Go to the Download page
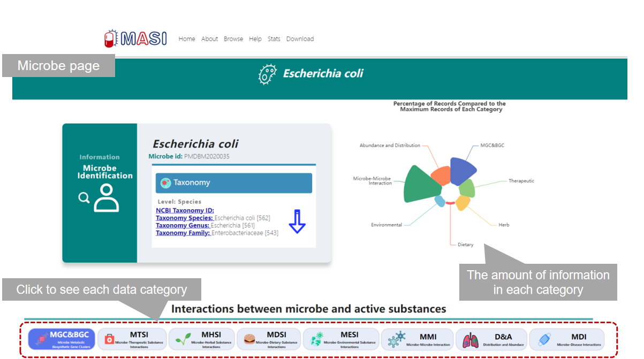Image resolution: width=644 pixels, height=359 pixels. coord(300,39)
